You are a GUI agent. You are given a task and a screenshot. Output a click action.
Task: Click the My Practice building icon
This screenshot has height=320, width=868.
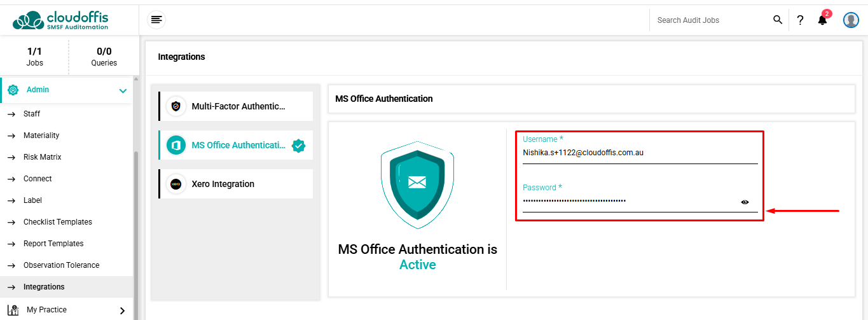(x=13, y=310)
